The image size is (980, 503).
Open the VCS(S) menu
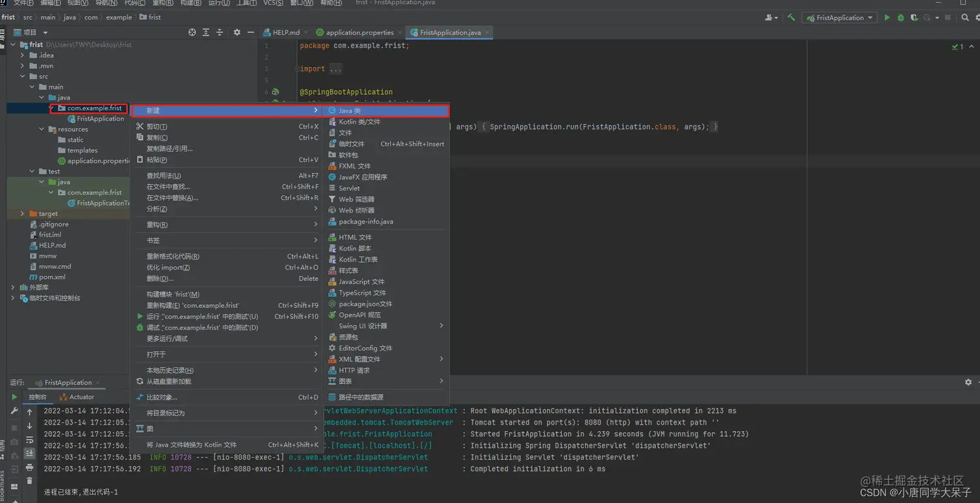pos(273,3)
